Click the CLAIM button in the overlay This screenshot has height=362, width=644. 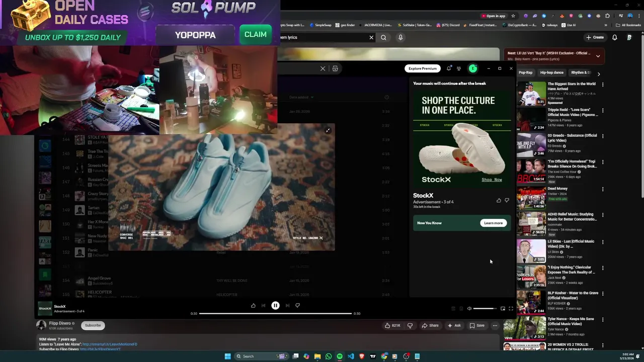click(256, 35)
